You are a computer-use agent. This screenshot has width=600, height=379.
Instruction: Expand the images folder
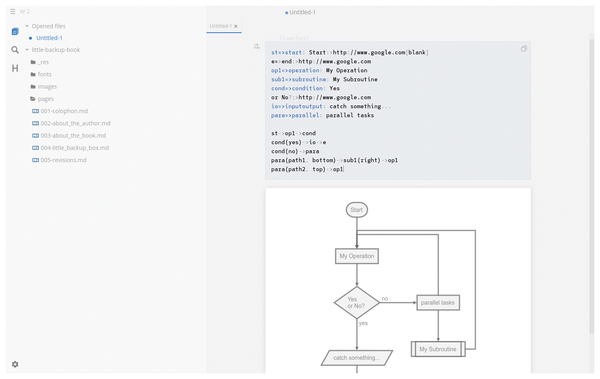coord(47,87)
